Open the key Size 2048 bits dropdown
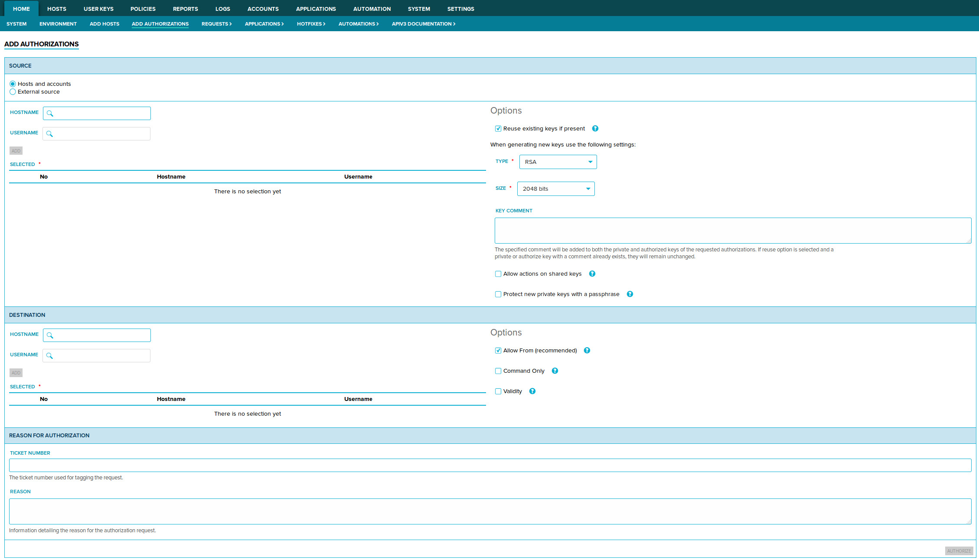 (x=556, y=189)
